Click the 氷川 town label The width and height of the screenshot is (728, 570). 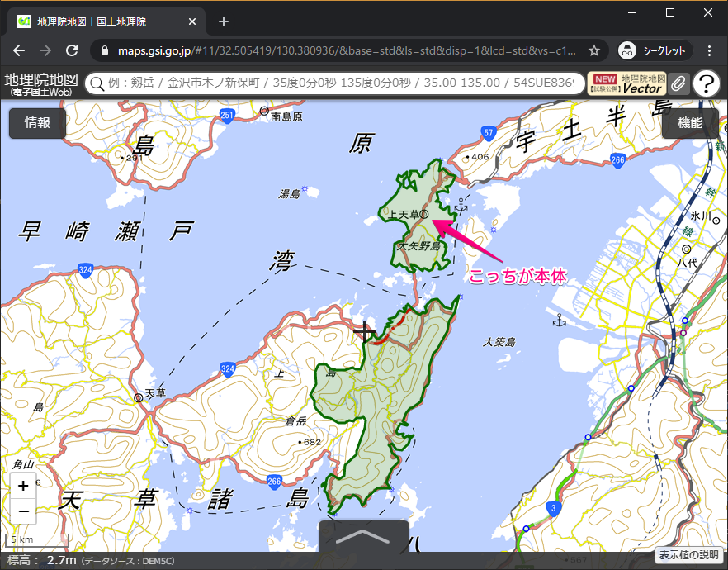pyautogui.click(x=701, y=216)
